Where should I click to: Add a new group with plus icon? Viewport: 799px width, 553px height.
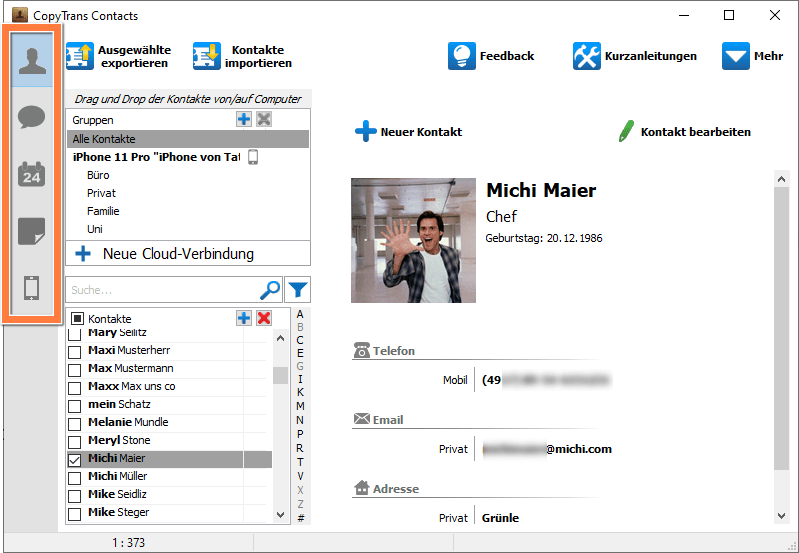point(244,119)
